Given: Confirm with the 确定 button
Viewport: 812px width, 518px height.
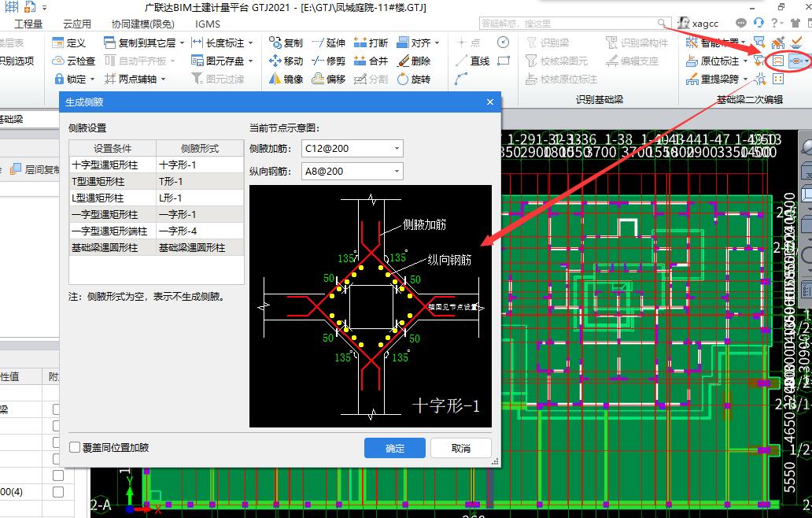Looking at the screenshot, I should (x=395, y=448).
